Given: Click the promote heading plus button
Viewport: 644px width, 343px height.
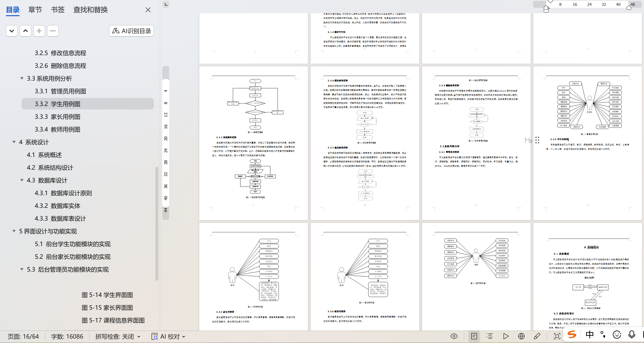Looking at the screenshot, I should coord(39,31).
